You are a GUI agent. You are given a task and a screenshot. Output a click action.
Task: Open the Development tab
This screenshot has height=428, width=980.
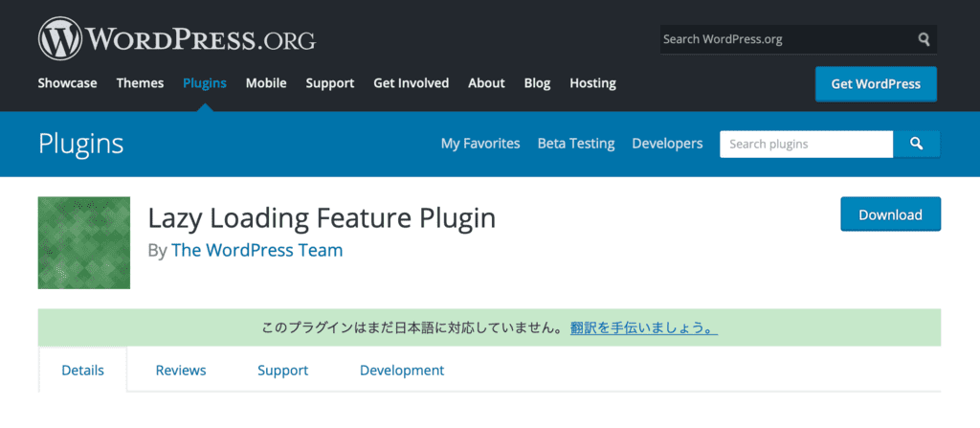402,370
